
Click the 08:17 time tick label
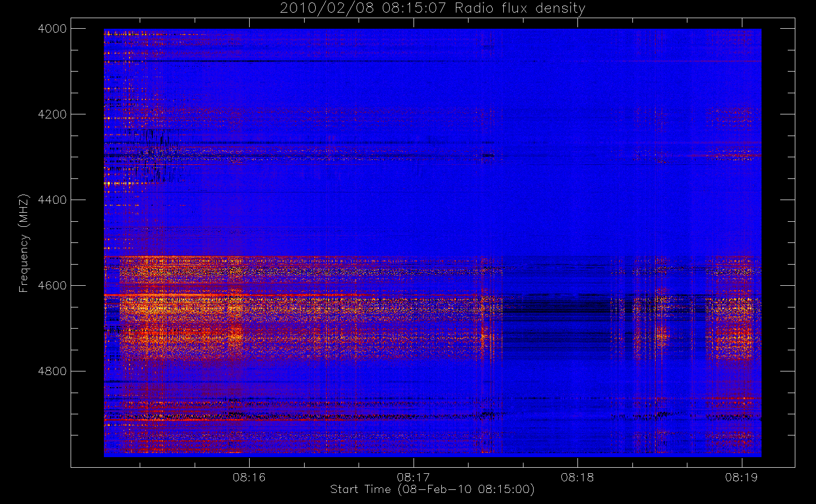point(413,477)
